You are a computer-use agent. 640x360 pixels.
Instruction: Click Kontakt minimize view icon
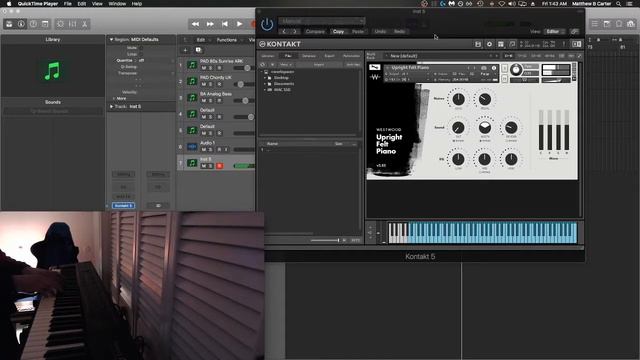(x=512, y=44)
